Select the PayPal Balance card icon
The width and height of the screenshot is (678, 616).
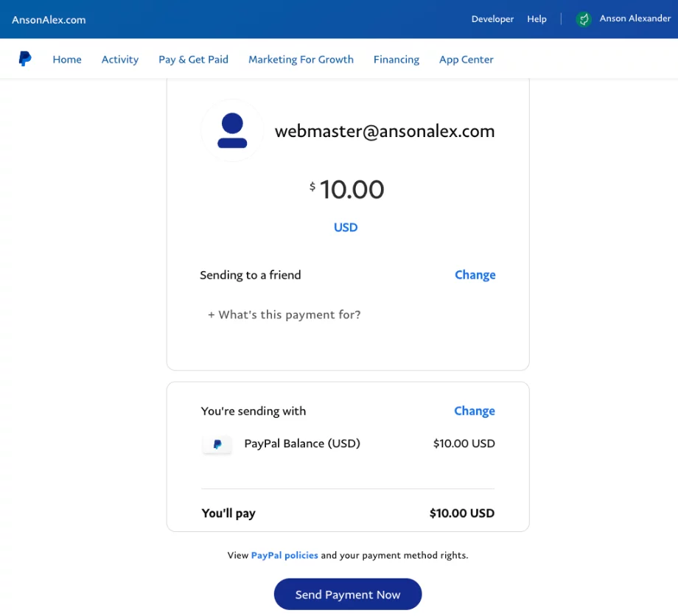click(217, 443)
